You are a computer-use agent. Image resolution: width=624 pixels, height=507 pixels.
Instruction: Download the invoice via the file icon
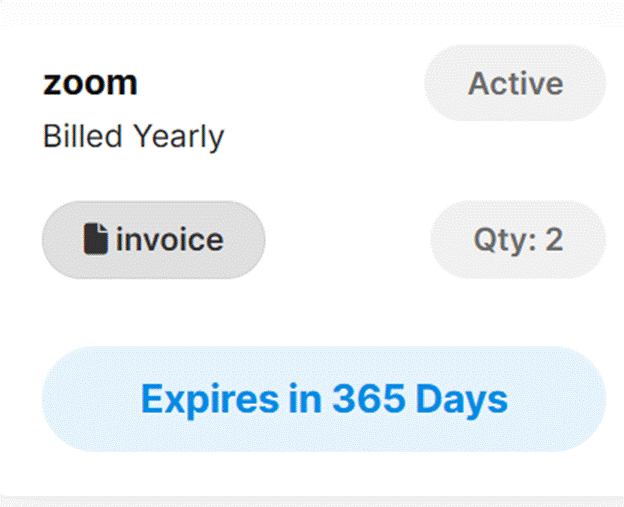96,240
